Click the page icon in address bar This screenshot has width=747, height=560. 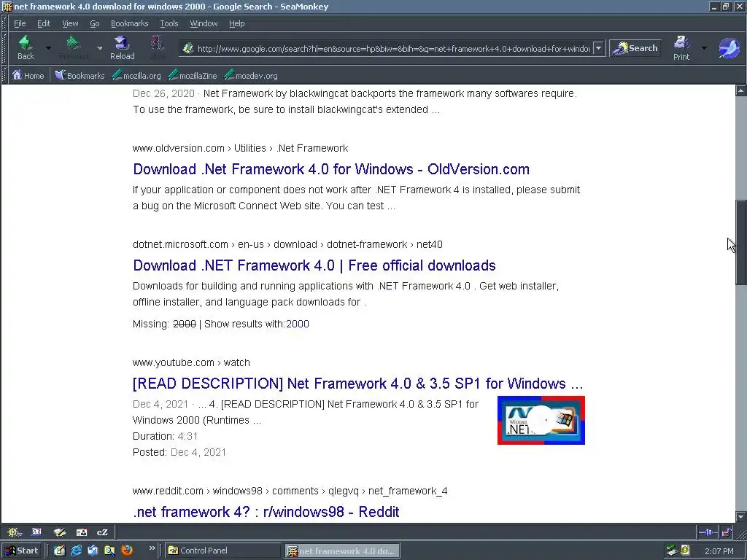188,49
